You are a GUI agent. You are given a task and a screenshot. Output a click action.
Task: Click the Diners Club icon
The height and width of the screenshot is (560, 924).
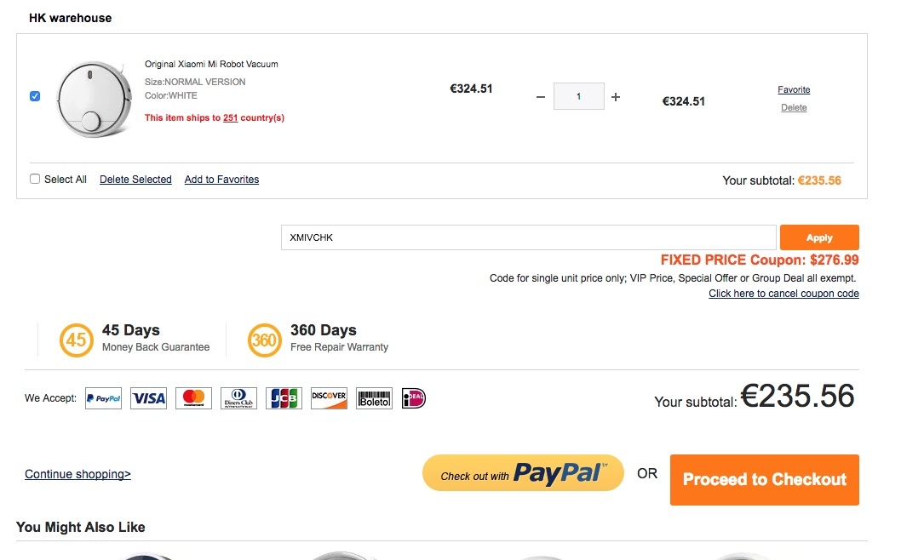tap(238, 398)
